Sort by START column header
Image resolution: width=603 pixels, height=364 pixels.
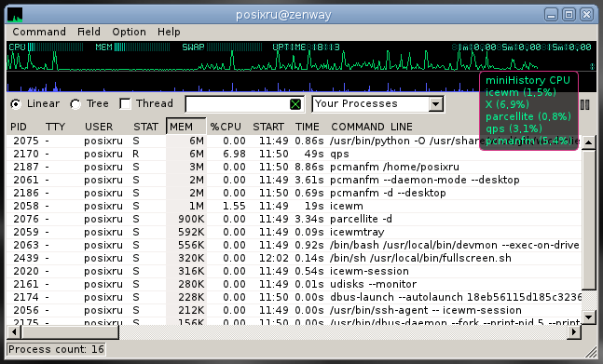tap(268, 127)
